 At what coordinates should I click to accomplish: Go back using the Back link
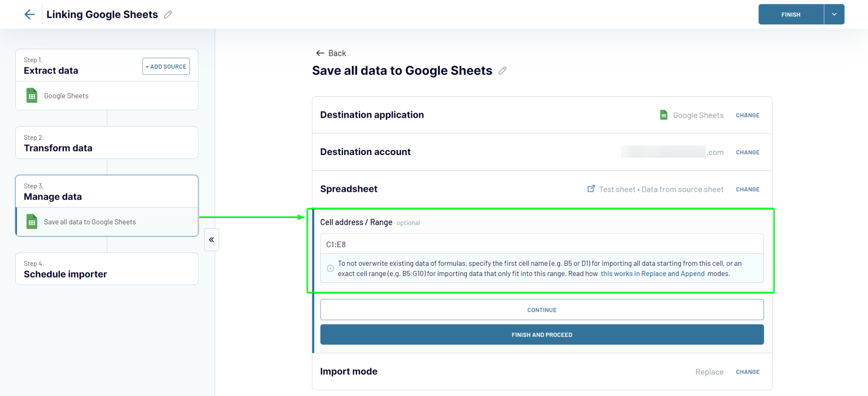pyautogui.click(x=331, y=53)
